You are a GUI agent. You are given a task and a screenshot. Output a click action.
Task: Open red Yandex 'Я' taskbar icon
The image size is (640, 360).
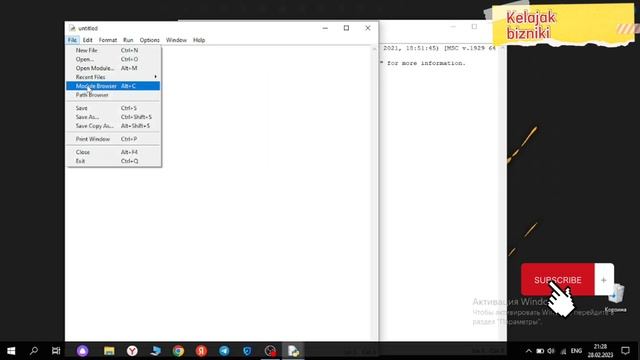click(x=201, y=351)
